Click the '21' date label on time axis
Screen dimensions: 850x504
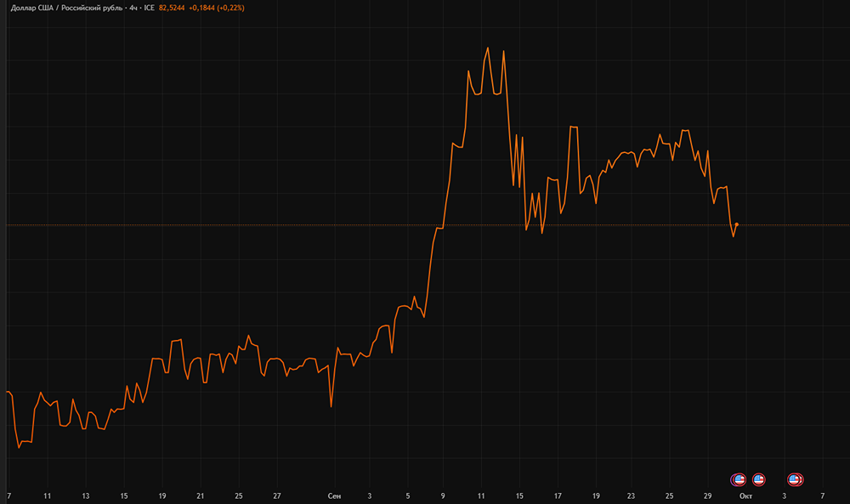coord(200,496)
